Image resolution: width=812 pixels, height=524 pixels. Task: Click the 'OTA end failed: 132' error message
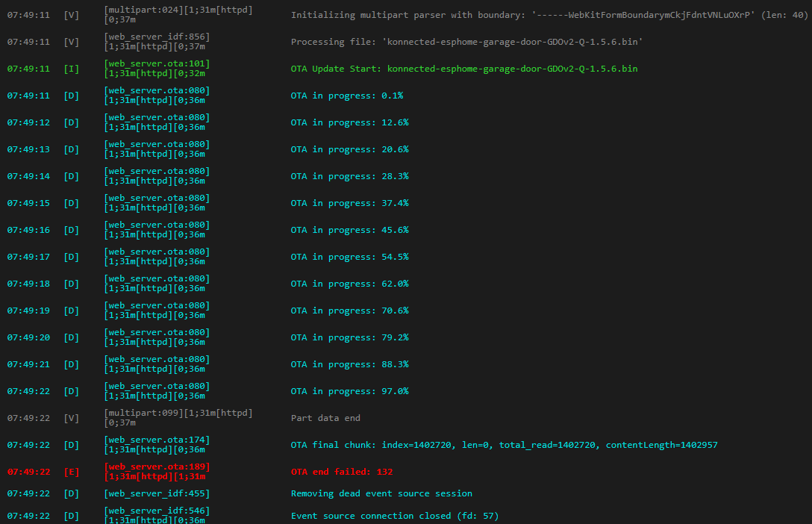point(341,472)
